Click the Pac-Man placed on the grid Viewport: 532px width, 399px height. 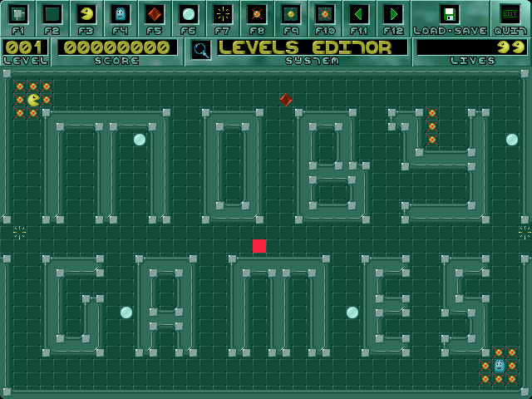pos(33,100)
